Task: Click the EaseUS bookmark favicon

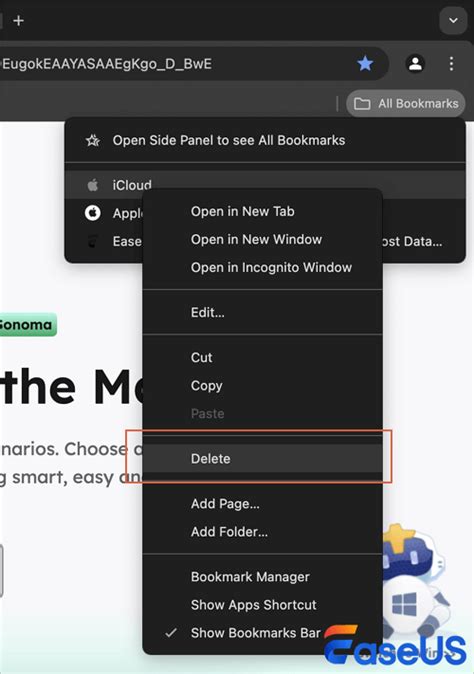Action: [92, 241]
